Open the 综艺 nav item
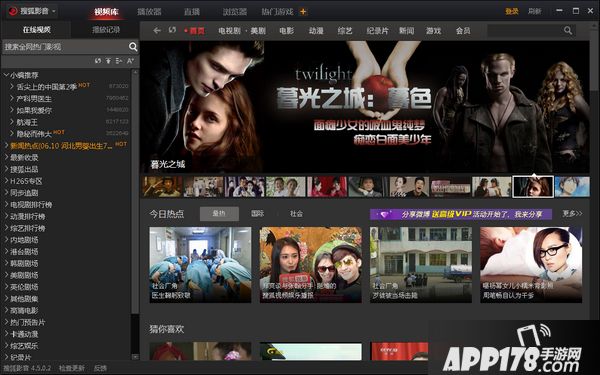600x375 pixels. pos(345,31)
